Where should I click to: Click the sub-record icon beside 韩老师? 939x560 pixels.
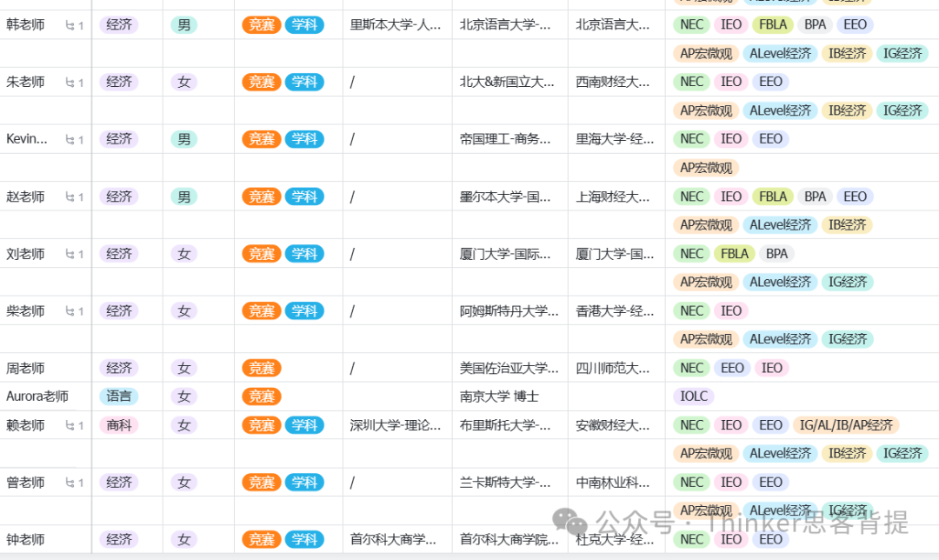tap(74, 25)
